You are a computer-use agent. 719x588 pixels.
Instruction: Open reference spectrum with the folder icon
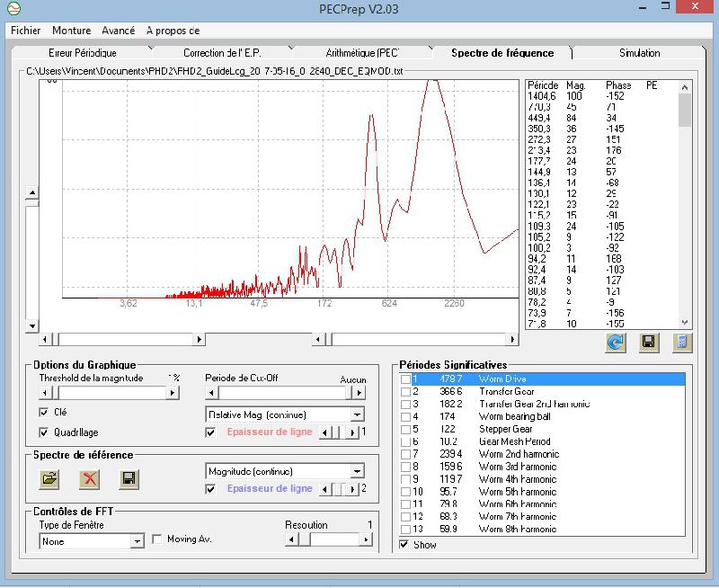pyautogui.click(x=49, y=479)
